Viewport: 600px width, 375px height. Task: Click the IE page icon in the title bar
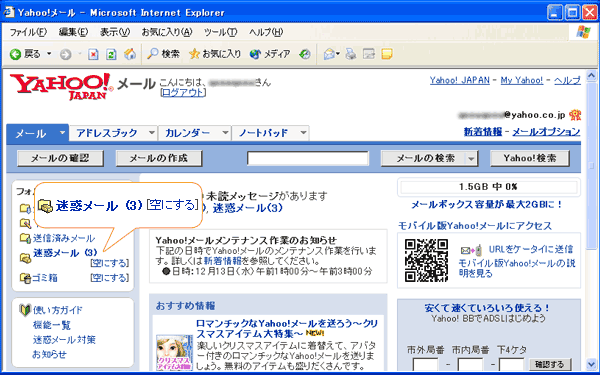point(9,13)
